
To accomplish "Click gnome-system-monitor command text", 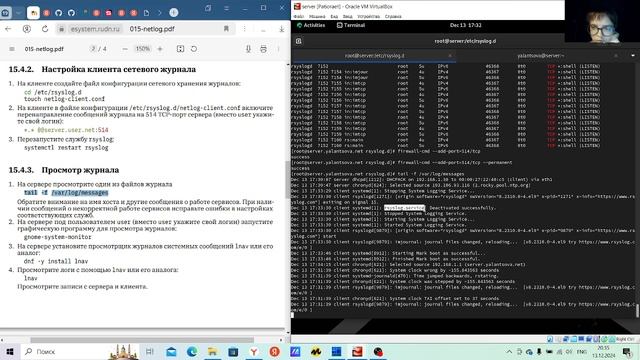I will pyautogui.click(x=58, y=237).
